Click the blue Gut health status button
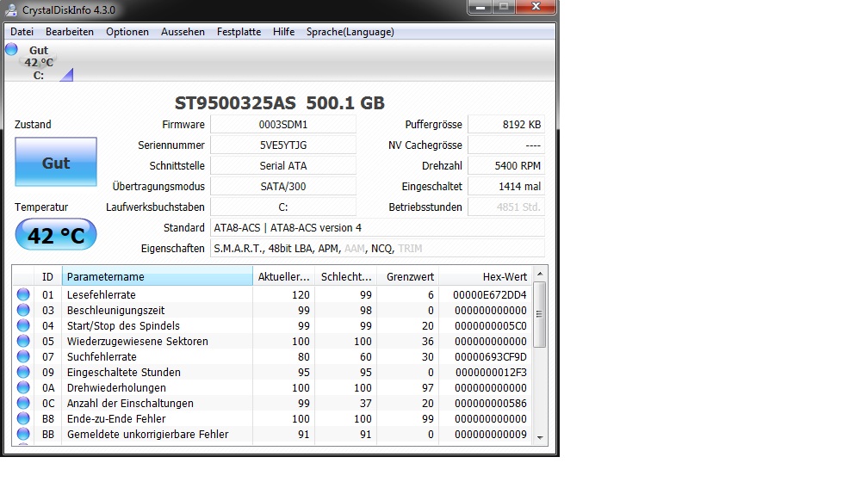 56,162
